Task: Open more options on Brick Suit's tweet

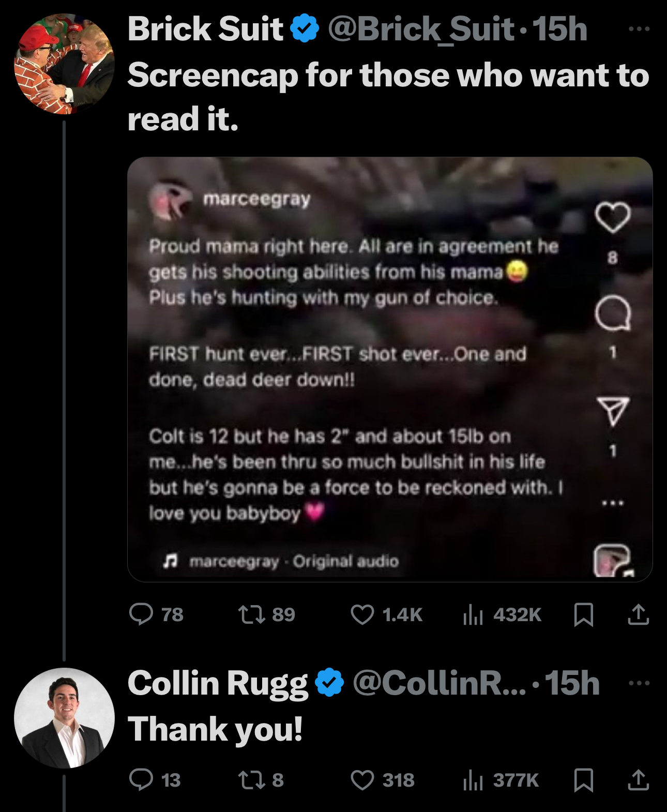Action: coord(639,29)
